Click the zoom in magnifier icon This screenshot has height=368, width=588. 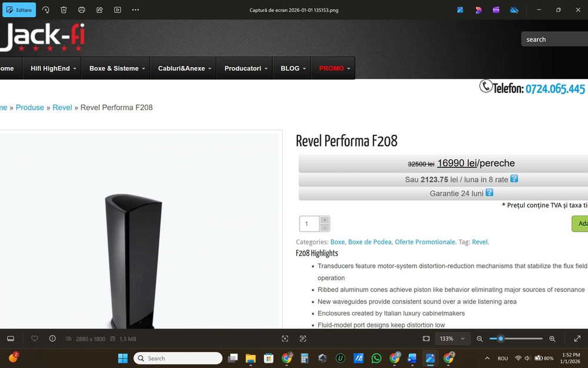(552, 339)
